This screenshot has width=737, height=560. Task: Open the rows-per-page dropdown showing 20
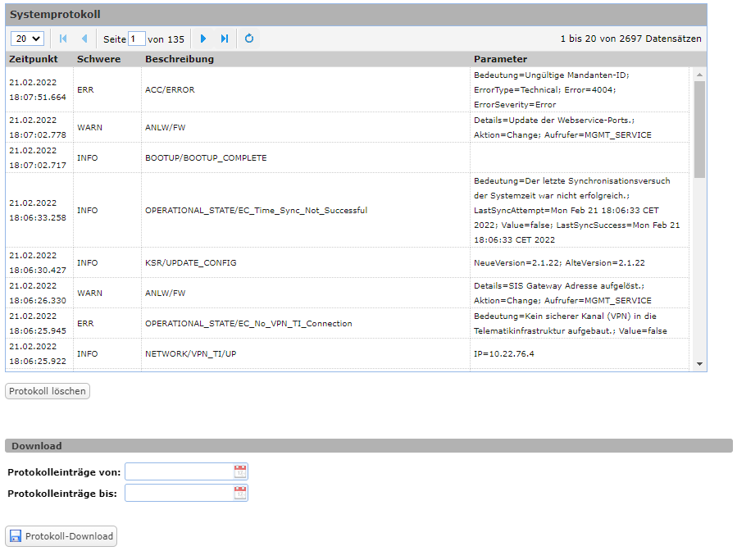coord(27,39)
